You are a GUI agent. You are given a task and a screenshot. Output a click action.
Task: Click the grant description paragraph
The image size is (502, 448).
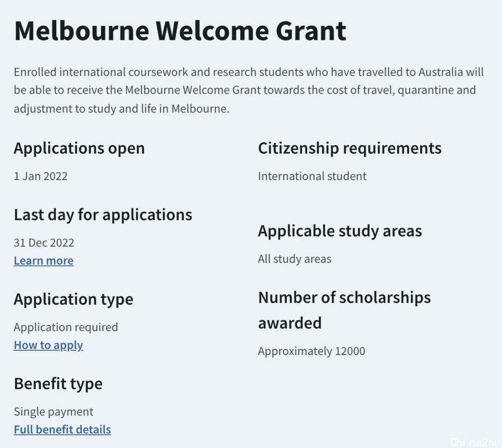249,90
